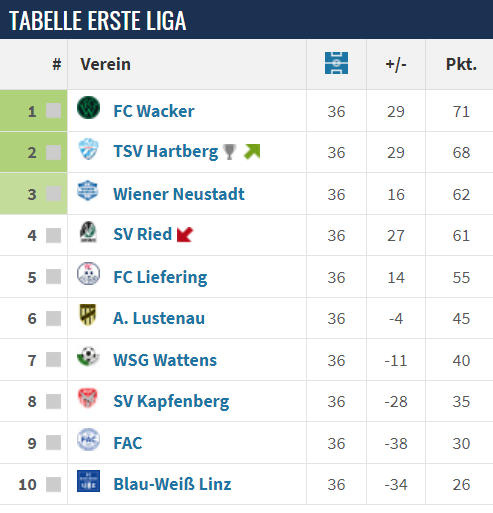Click the FAC club name link
Viewport: 493px width, 513px height.
click(128, 443)
